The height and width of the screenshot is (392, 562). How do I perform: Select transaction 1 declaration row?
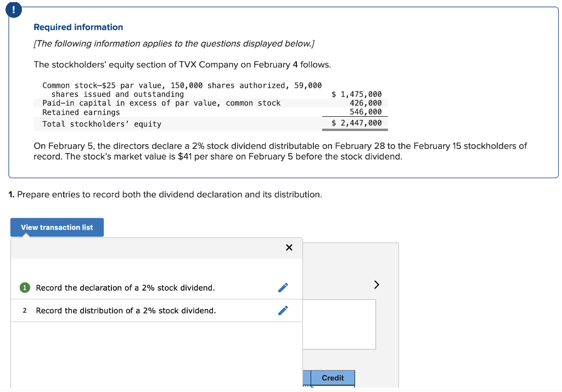pyautogui.click(x=156, y=287)
